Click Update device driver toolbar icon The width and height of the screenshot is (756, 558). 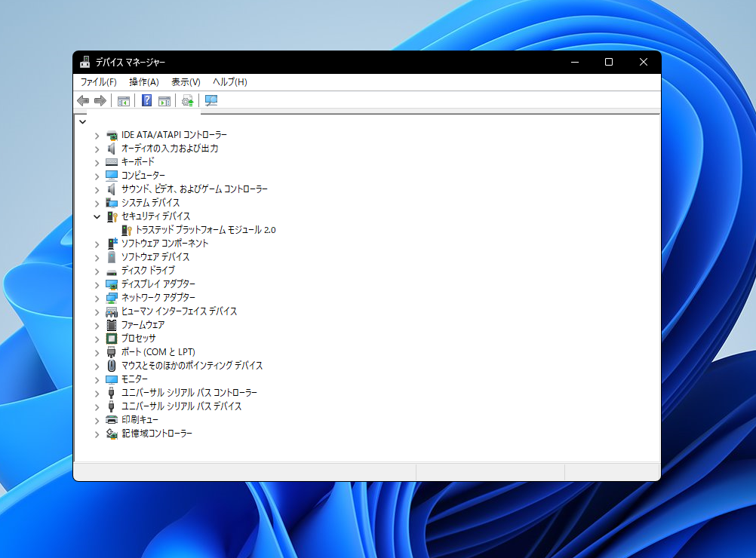188,101
